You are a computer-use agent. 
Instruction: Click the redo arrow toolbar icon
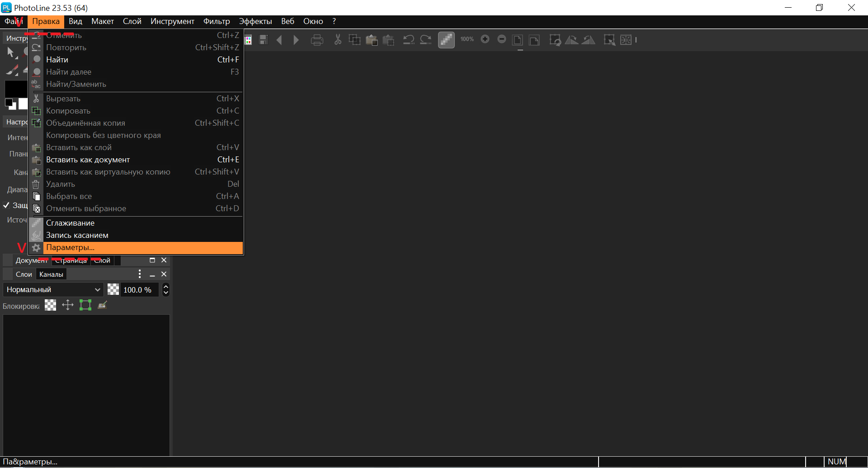tap(425, 40)
